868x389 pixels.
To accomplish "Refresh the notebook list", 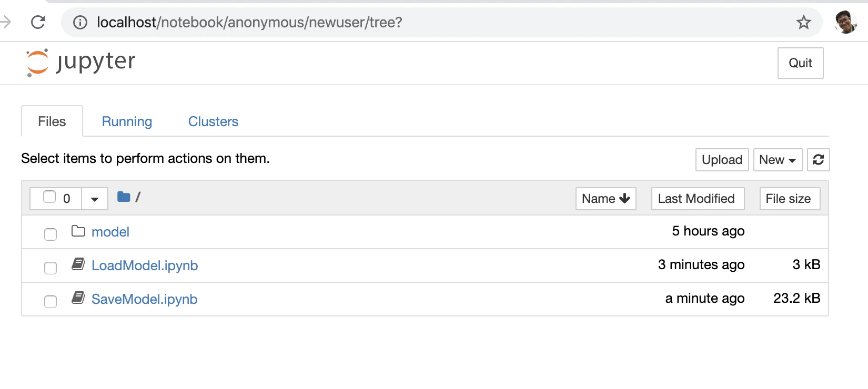I will (818, 160).
